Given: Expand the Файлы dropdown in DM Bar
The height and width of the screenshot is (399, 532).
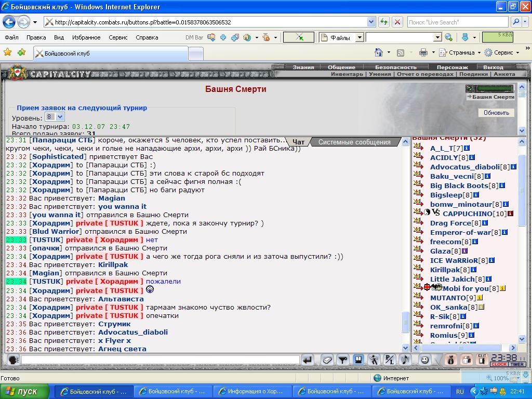Looking at the screenshot, I should click(x=359, y=37).
